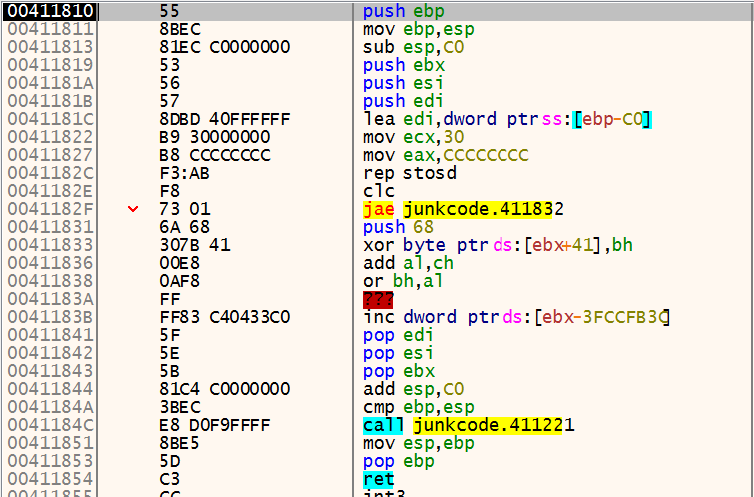
Task: Click the jae junkcode.411832 instruction
Action: 465,209
